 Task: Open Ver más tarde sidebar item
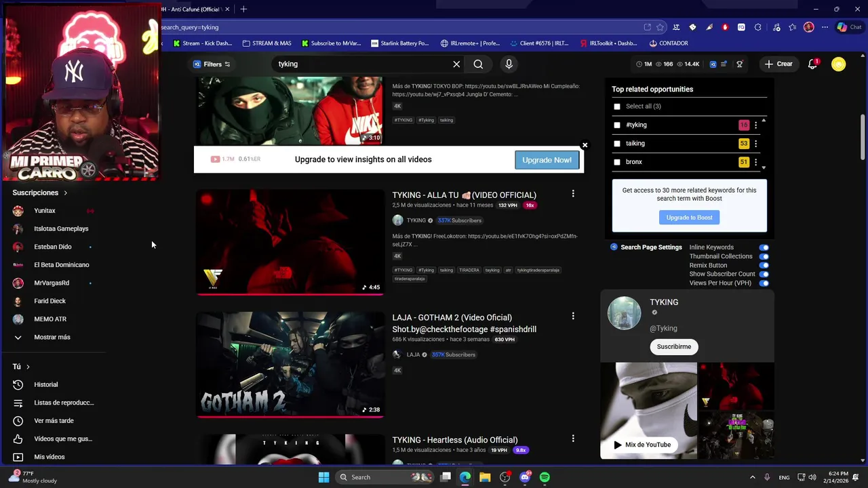(54, 421)
